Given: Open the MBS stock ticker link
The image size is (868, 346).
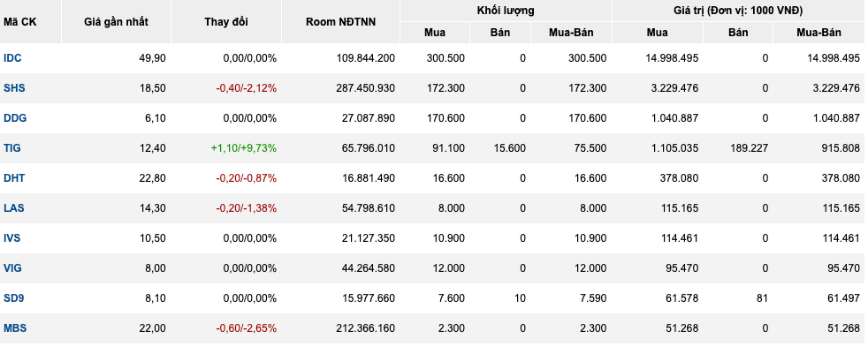Looking at the screenshot, I should click(x=15, y=327).
